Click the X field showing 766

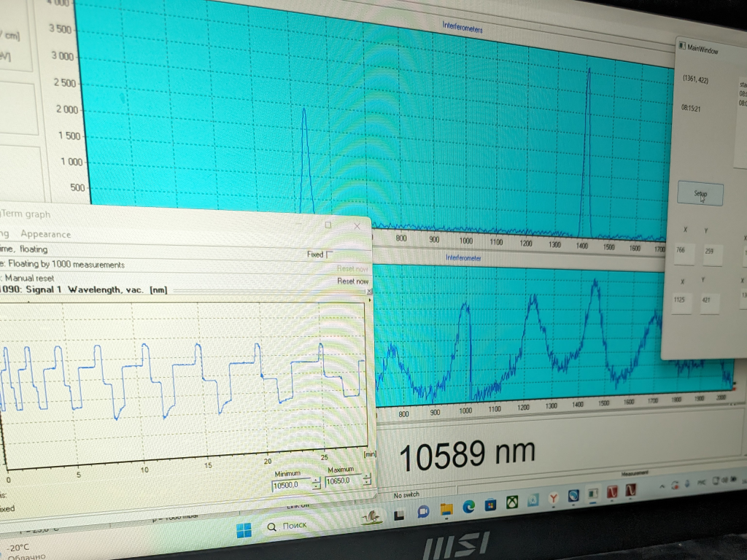[x=684, y=253]
